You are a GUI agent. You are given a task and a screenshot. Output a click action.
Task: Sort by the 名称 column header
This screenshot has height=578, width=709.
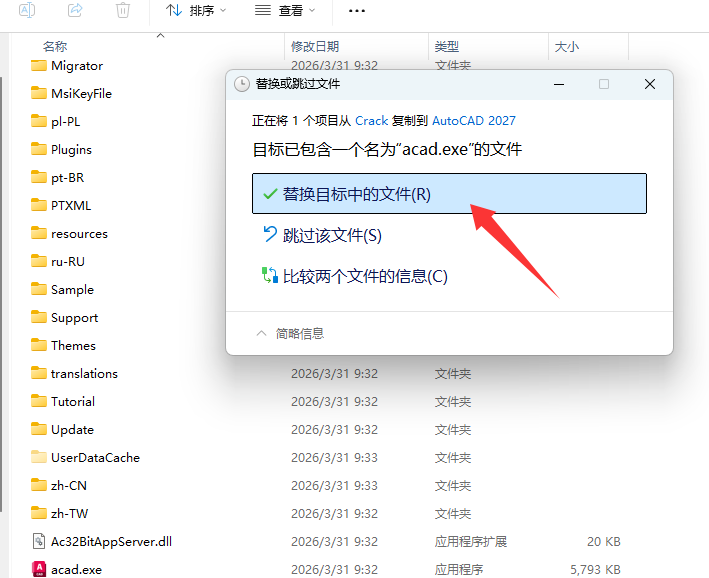55,46
